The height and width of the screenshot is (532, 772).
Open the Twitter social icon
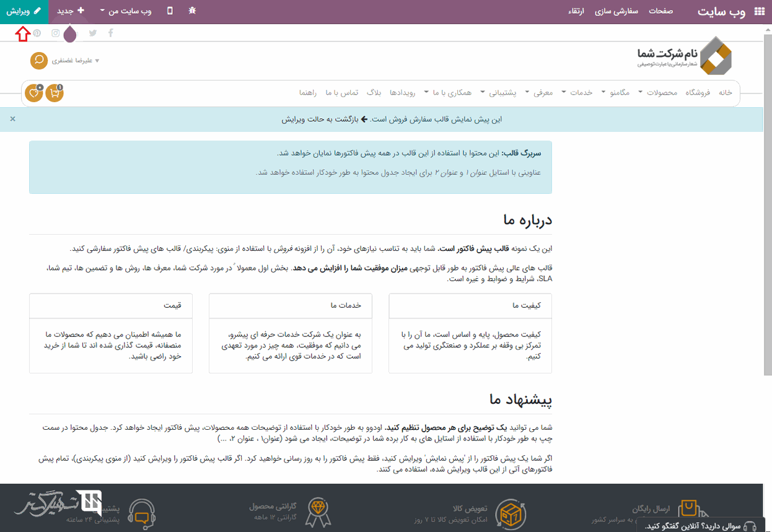(92, 33)
